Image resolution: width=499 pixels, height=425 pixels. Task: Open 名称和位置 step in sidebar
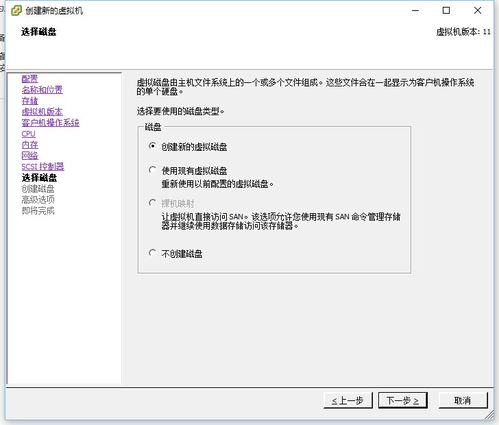point(42,90)
